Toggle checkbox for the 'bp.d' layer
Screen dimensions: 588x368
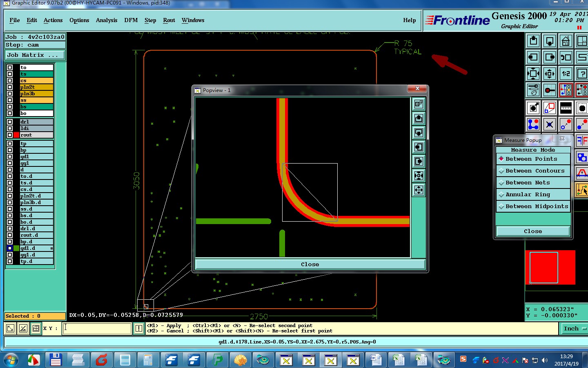pos(10,242)
